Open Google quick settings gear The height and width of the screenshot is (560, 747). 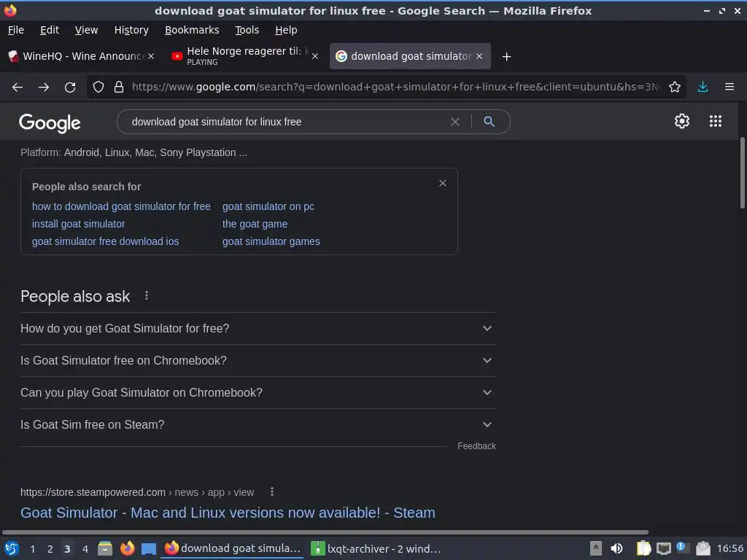click(682, 121)
